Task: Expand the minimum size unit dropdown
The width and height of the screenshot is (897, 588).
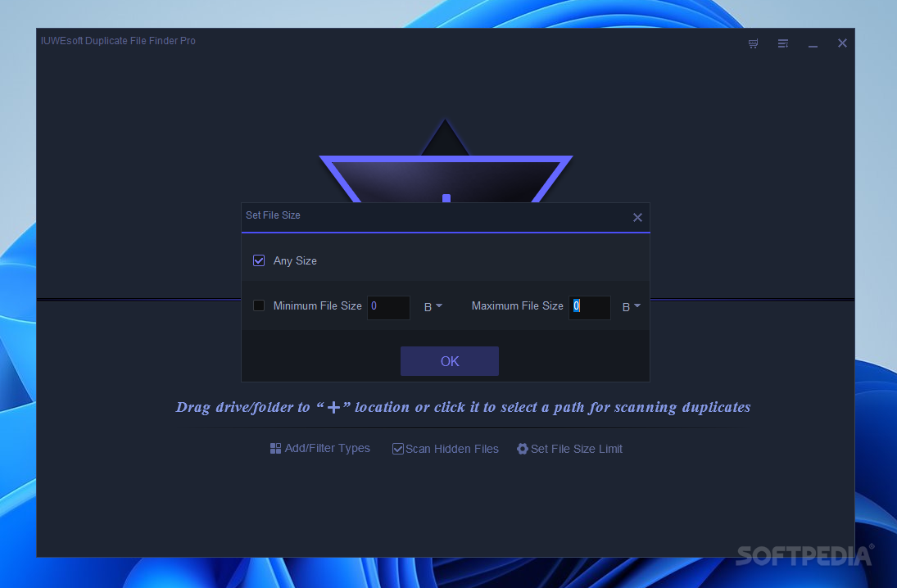Action: click(x=433, y=306)
